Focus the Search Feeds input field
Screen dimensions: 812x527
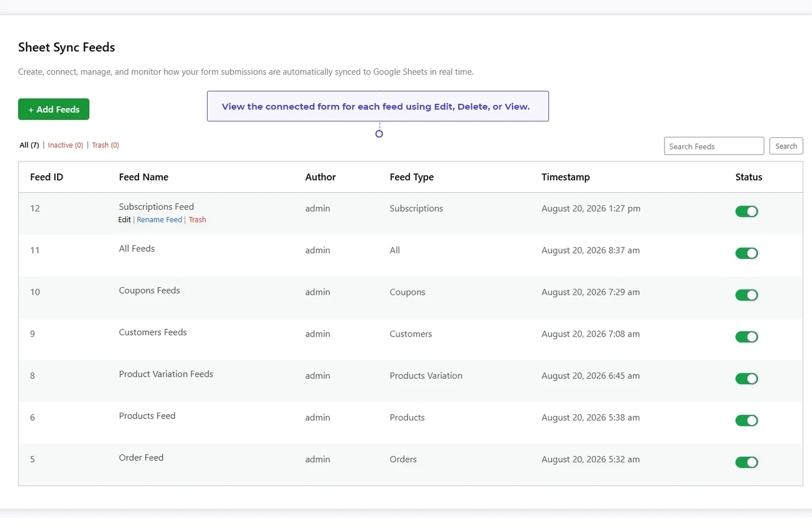pyautogui.click(x=714, y=146)
